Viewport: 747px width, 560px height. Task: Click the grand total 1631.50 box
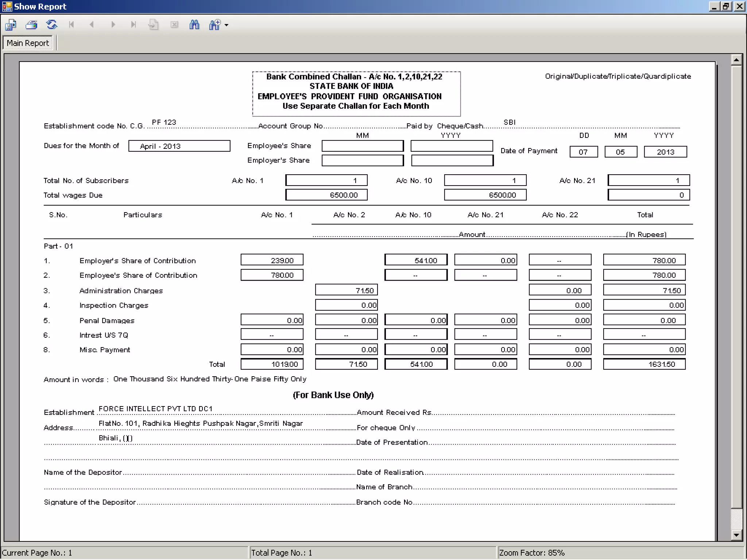pyautogui.click(x=644, y=364)
